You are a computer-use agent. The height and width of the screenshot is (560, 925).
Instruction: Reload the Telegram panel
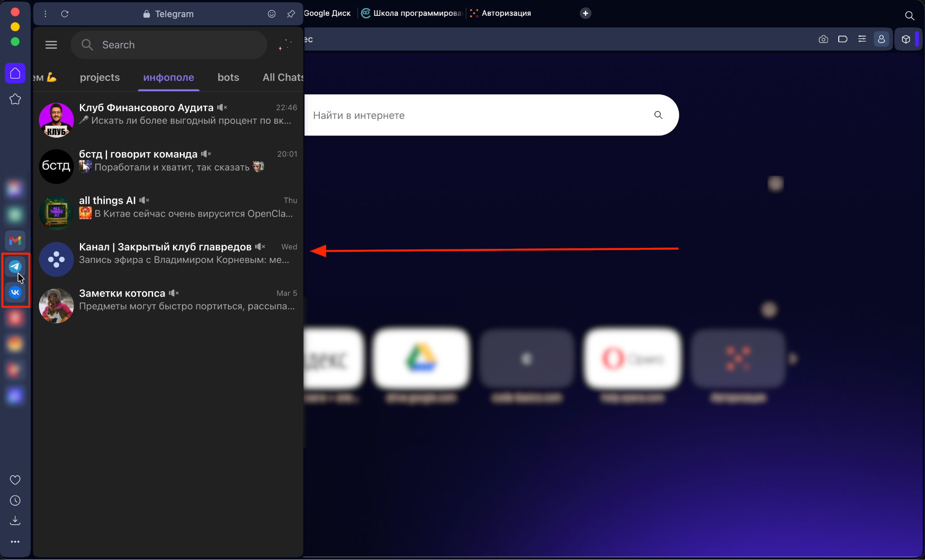click(65, 14)
